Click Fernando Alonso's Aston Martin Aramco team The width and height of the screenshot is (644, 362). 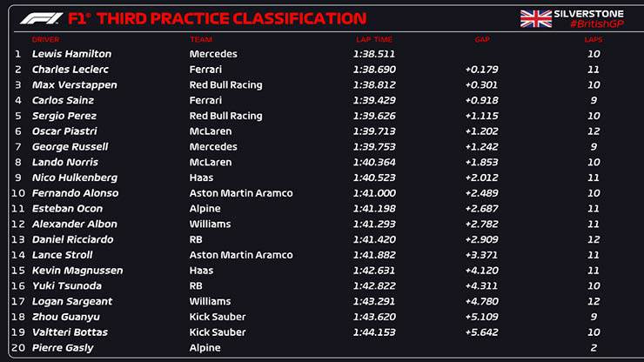pos(241,193)
